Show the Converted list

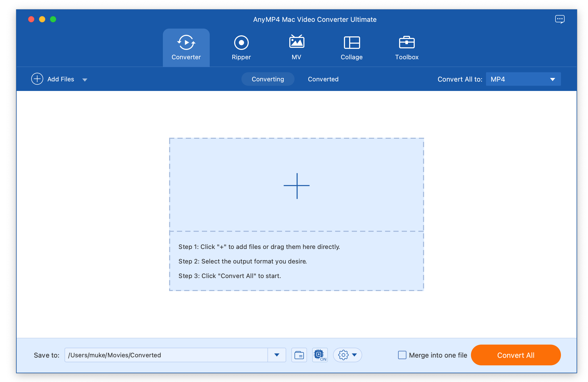click(323, 79)
